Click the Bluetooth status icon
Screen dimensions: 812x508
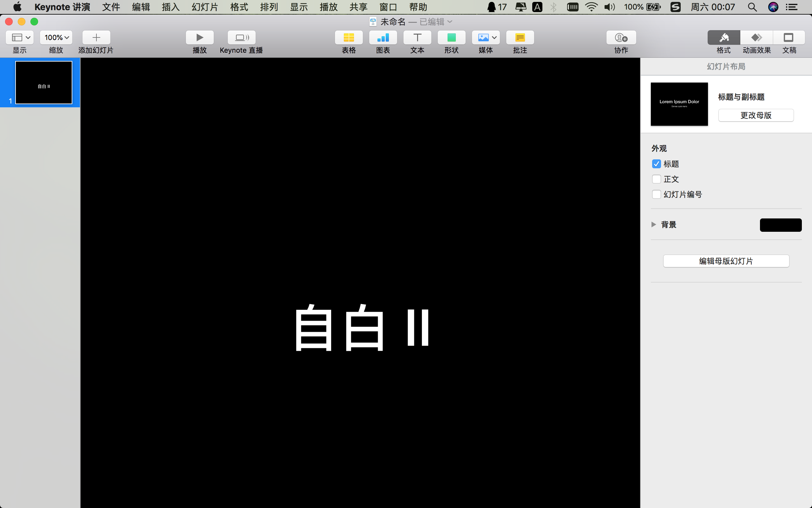tap(553, 7)
